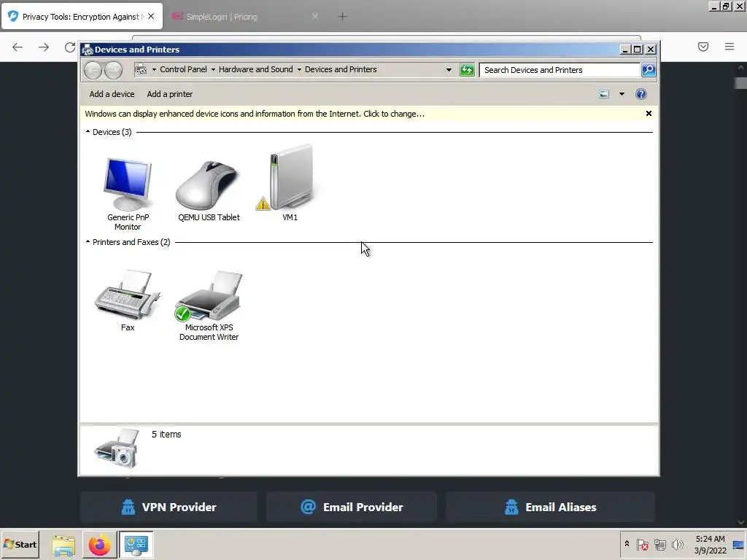
Task: Click the Control Panel breadcrumb
Action: [x=183, y=69]
